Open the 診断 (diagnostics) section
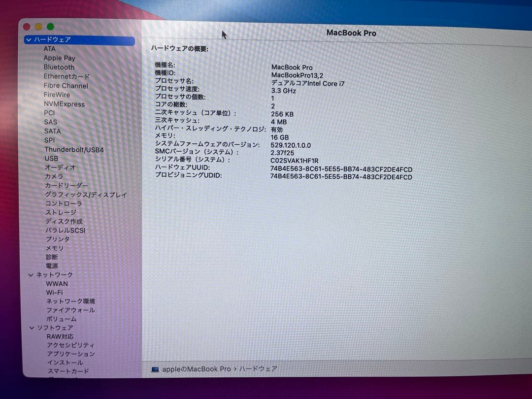 (x=51, y=257)
